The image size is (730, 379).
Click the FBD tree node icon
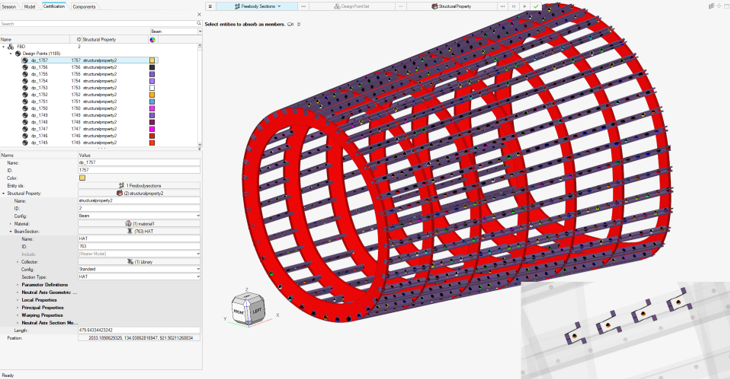[x=11, y=47]
